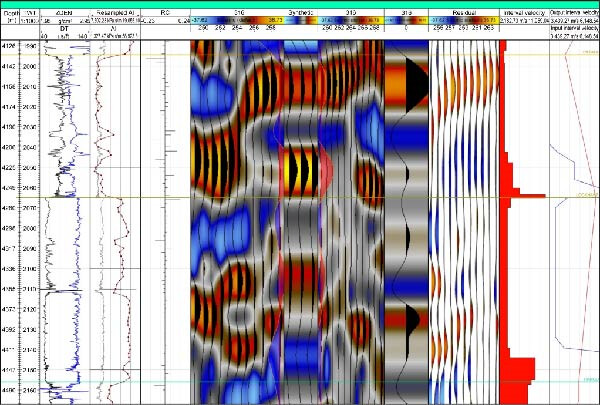
Task: Click the DT log curve header
Action: pyautogui.click(x=64, y=28)
